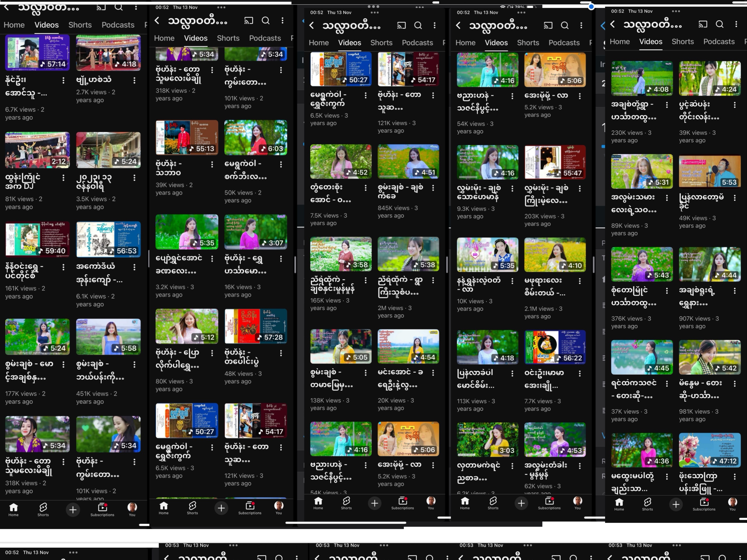Click the blue slider handle at top edge

591,6
